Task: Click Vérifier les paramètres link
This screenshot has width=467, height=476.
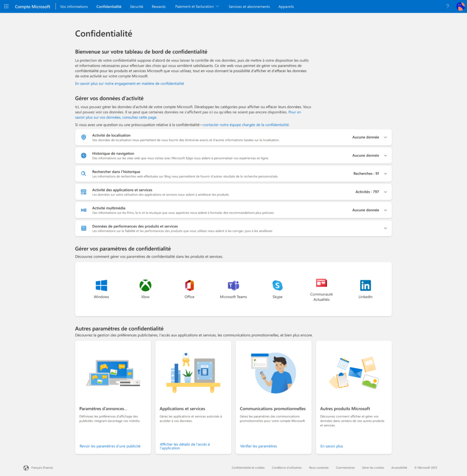Action: 258,446
